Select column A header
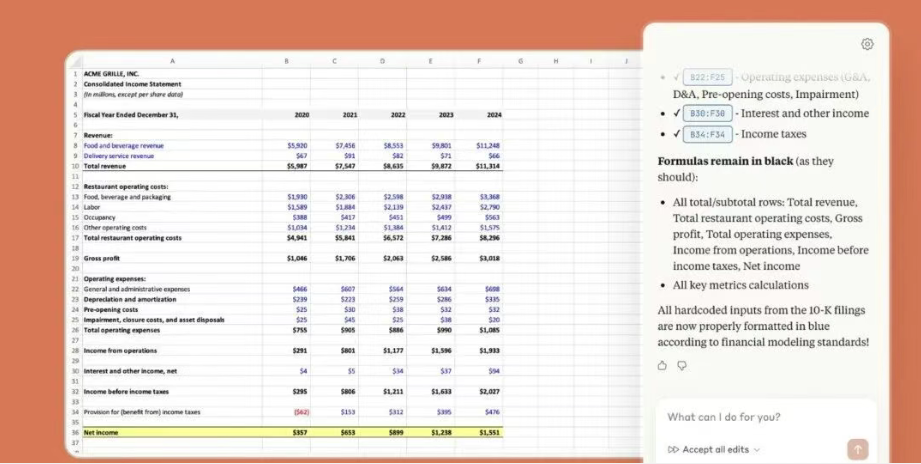The height and width of the screenshot is (464, 921). 172,60
